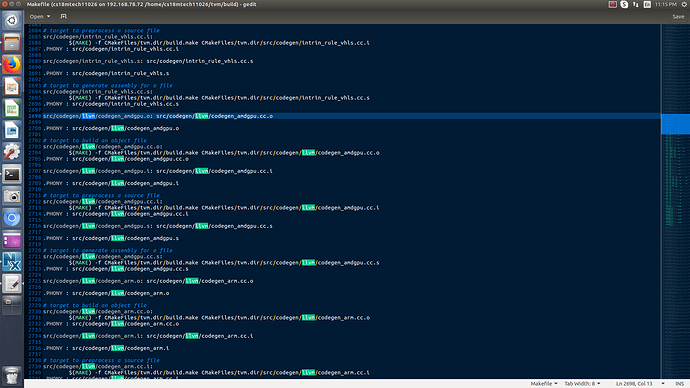The height and width of the screenshot is (388, 690).
Task: Select the gedit text editor launcher icon
Action: (12, 284)
